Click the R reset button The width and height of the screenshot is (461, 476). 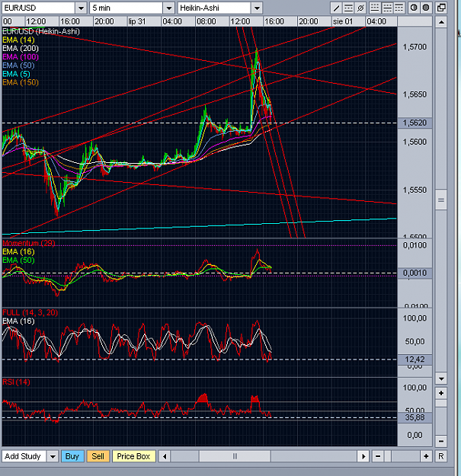pos(441,456)
